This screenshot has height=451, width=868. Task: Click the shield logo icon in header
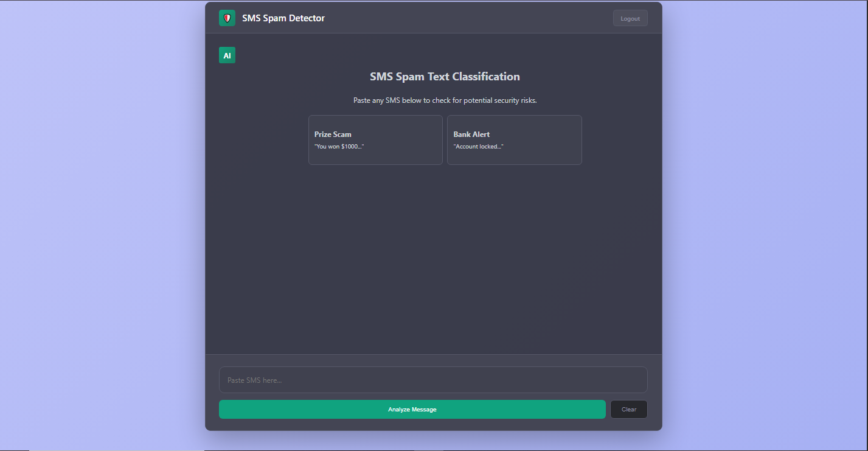coord(227,18)
